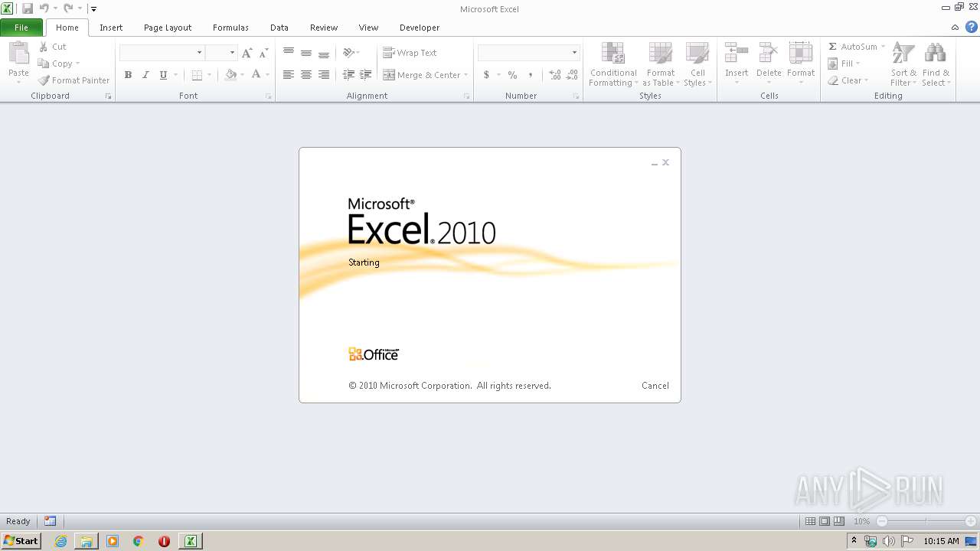Toggle Center horizontal alignment
The height and width of the screenshot is (551, 980).
306,75
